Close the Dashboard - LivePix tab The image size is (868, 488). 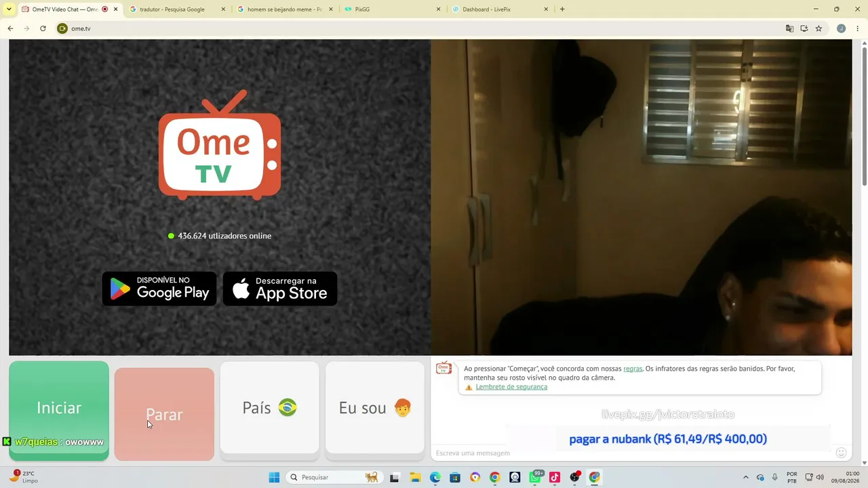[x=546, y=9]
